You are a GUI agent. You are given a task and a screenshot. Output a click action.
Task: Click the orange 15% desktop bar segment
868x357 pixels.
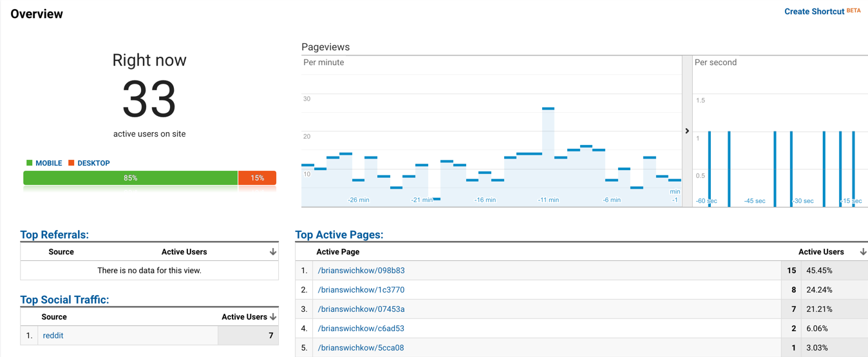click(257, 178)
